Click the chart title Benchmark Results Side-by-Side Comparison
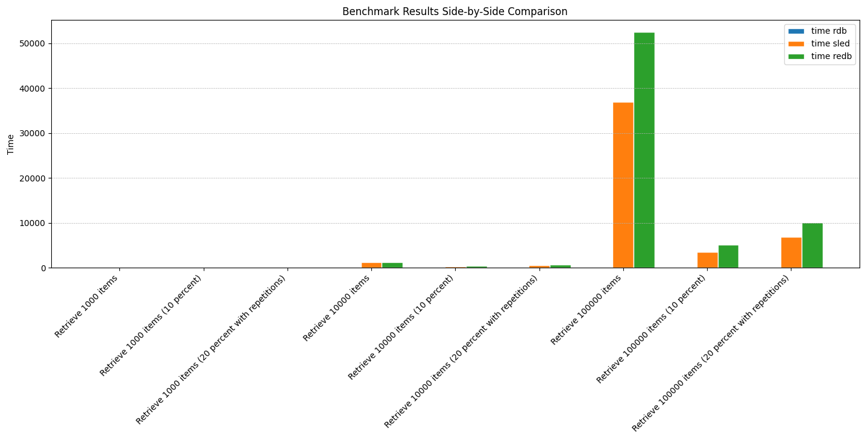Viewport: 868px width, 437px height. pyautogui.click(x=455, y=11)
